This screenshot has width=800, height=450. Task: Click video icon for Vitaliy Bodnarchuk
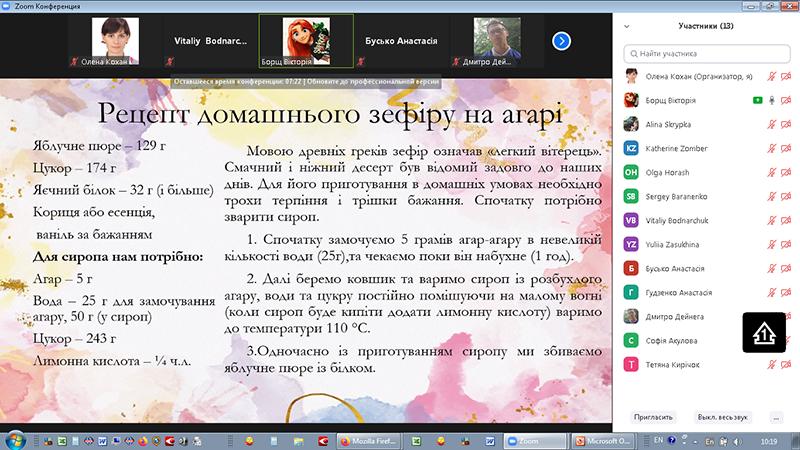pos(786,220)
